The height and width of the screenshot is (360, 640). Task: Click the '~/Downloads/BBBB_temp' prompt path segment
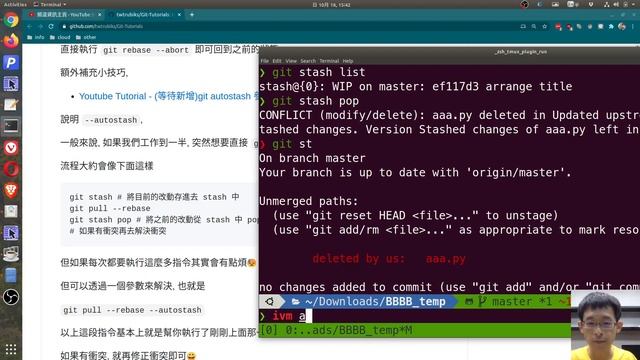tap(369, 302)
